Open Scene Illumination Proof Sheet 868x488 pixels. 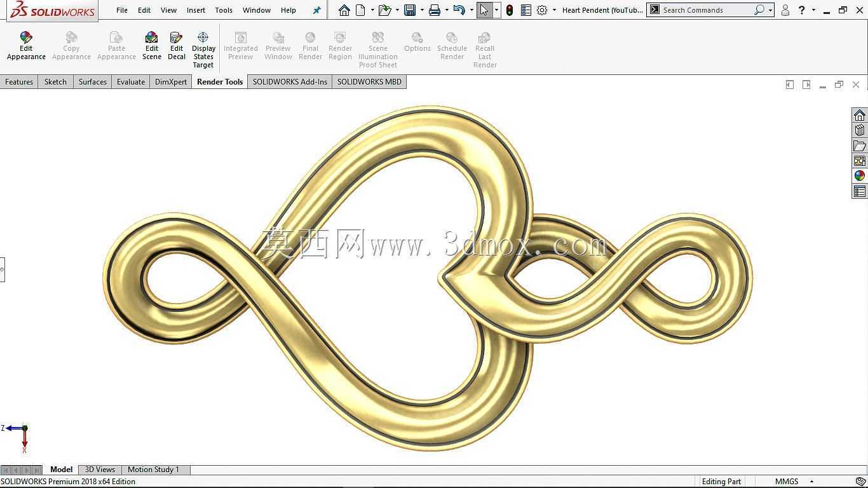[378, 50]
